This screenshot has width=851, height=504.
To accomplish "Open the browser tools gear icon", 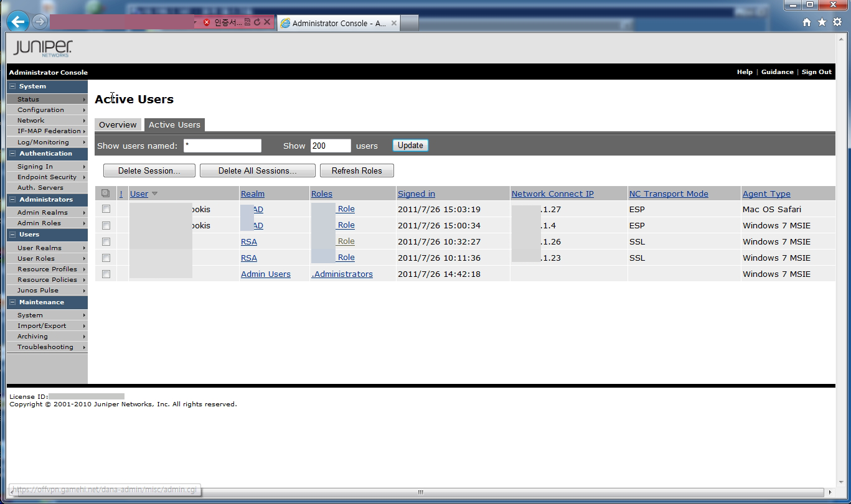I will tap(837, 22).
